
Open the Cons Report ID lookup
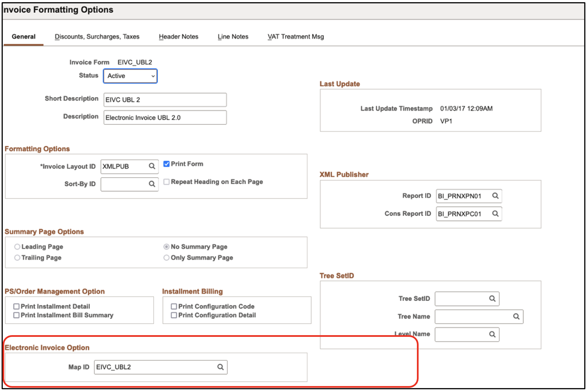[x=496, y=214]
